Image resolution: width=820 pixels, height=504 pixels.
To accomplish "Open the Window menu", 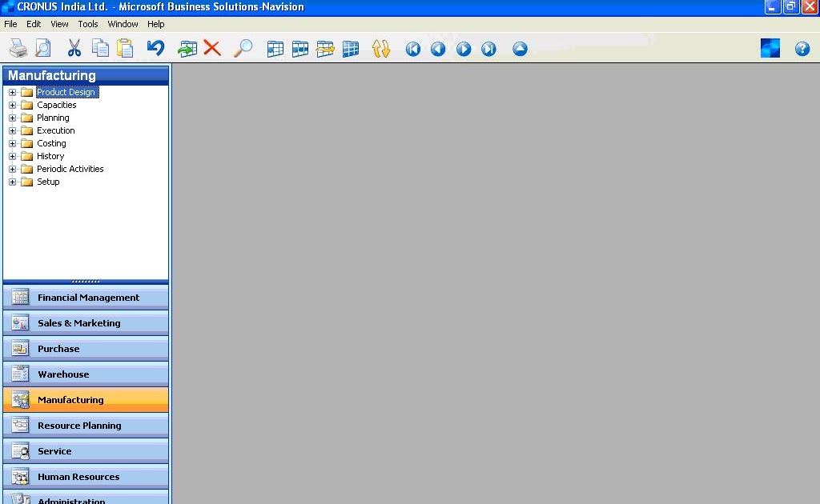I will click(123, 24).
